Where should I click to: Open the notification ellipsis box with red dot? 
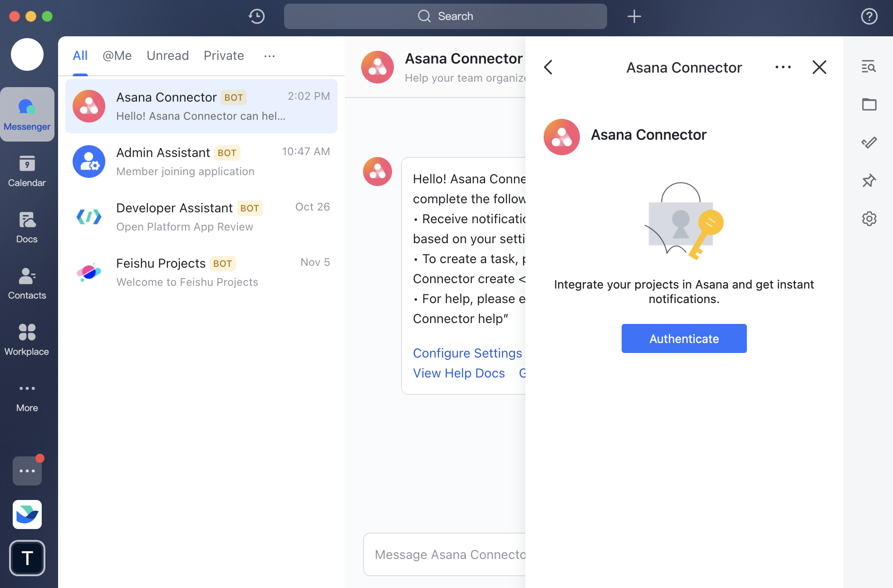point(27,471)
